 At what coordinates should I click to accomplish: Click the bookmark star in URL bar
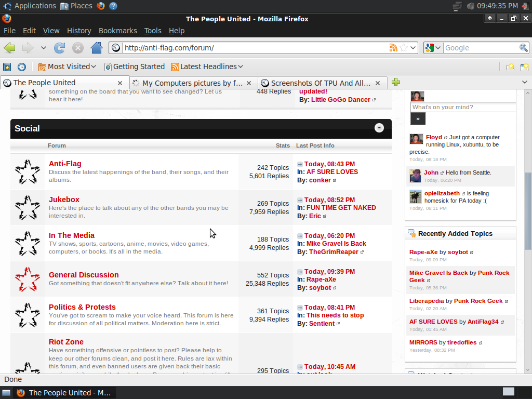[x=403, y=48]
